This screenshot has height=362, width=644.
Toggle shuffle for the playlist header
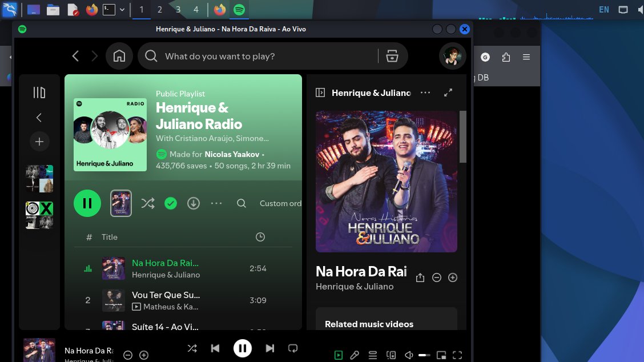pyautogui.click(x=148, y=203)
